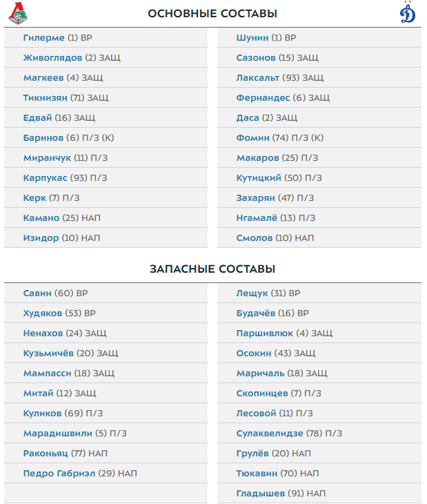Click goalkeeper Шунин link
Screen dimensions: 427x504
pyautogui.click(x=252, y=38)
